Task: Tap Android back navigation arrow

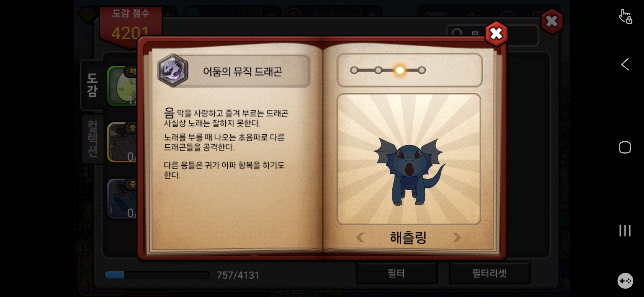Action: point(625,64)
